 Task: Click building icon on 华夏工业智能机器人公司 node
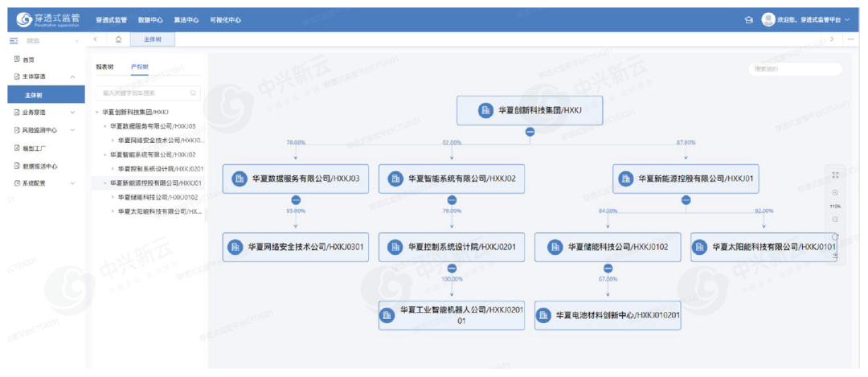point(387,316)
